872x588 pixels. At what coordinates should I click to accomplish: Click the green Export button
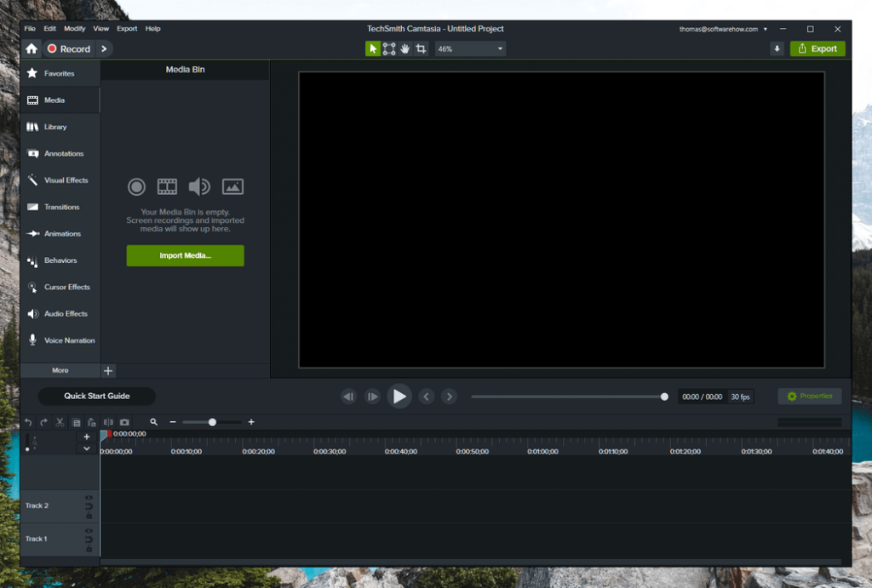(817, 49)
